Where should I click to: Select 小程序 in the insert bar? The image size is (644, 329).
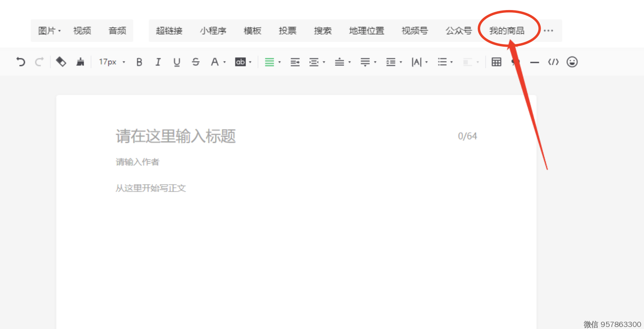coord(213,31)
